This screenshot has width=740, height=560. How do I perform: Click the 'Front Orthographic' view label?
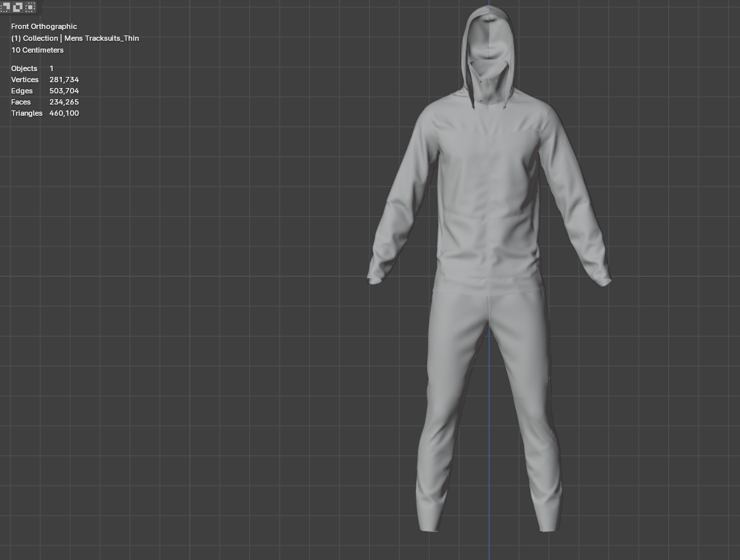click(x=44, y=26)
